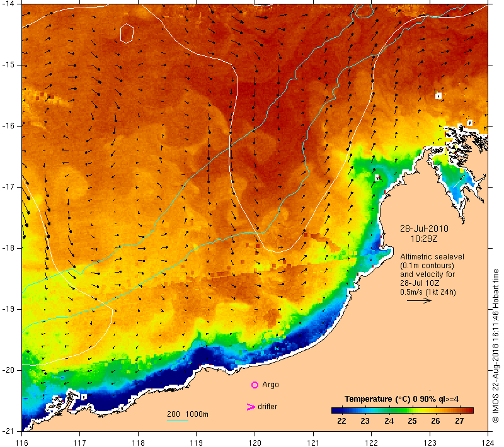This screenshot has width=504, height=447.
Task: Click the IMOS copyright timestamp text
Action: coord(495,346)
